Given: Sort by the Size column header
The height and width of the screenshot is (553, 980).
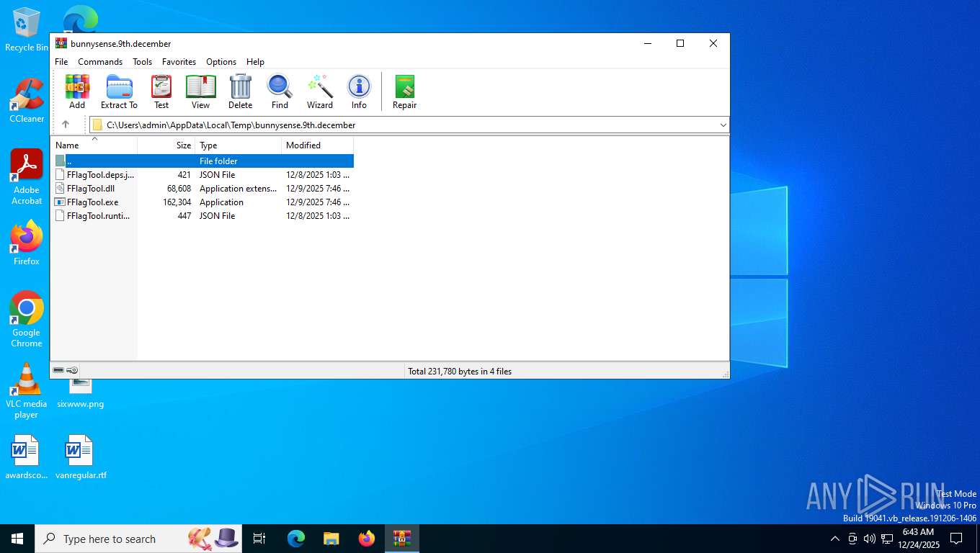Looking at the screenshot, I should pos(166,145).
